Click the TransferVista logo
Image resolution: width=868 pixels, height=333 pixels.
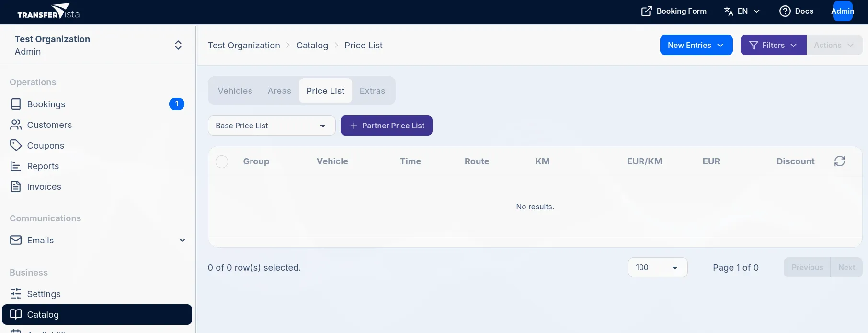point(48,11)
